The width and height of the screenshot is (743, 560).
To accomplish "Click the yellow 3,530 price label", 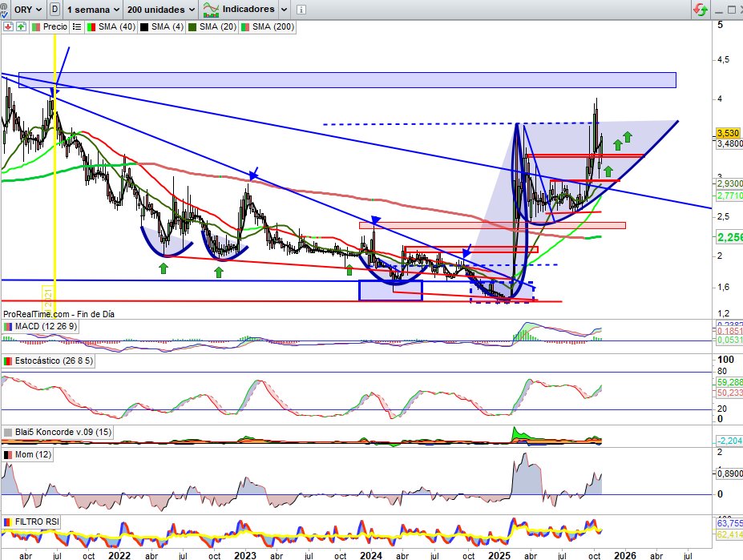I will pyautogui.click(x=728, y=133).
